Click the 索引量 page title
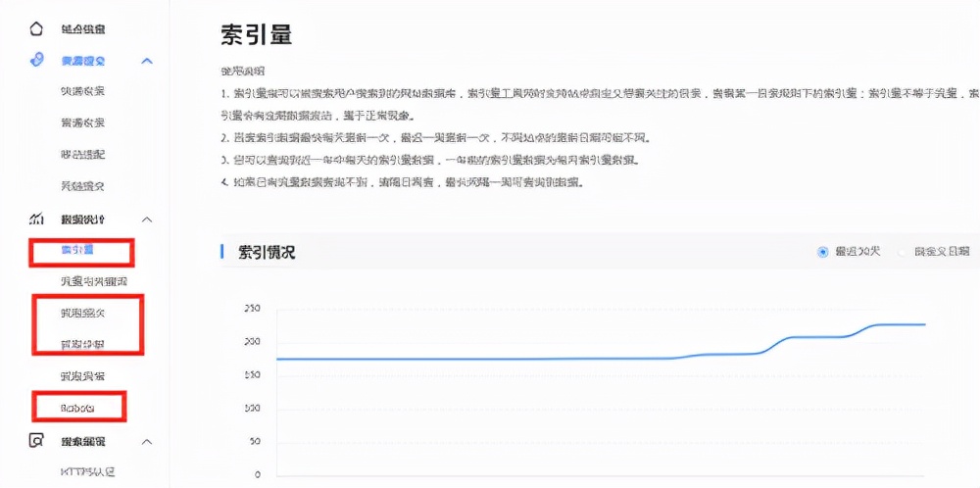 pos(256,35)
